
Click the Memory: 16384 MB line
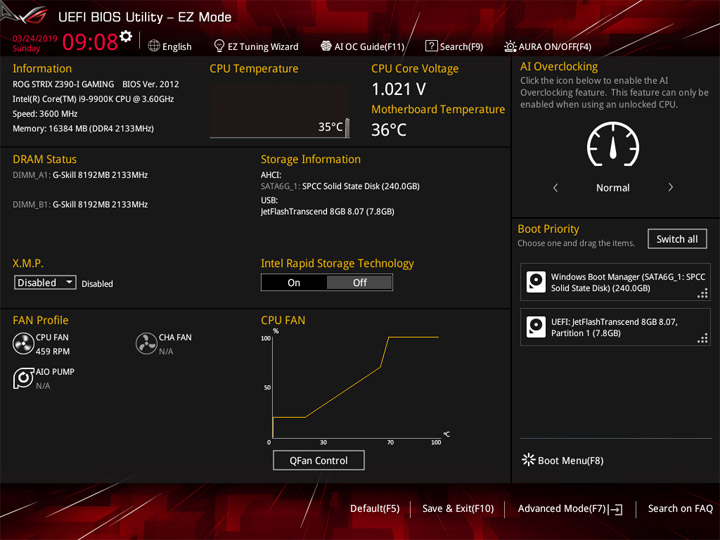tap(83, 129)
